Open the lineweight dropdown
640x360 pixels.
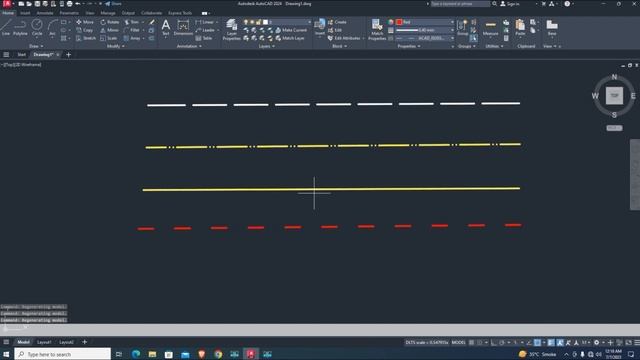coord(424,30)
